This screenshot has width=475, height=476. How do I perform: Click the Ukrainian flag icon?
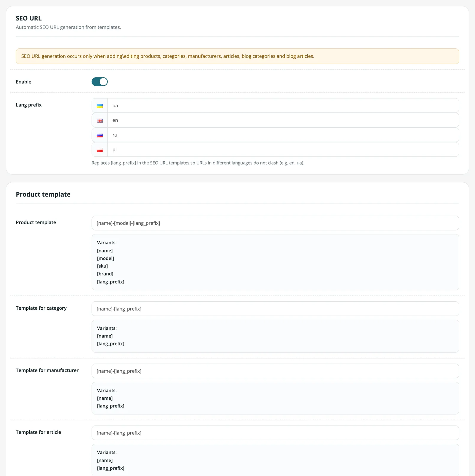click(x=100, y=106)
